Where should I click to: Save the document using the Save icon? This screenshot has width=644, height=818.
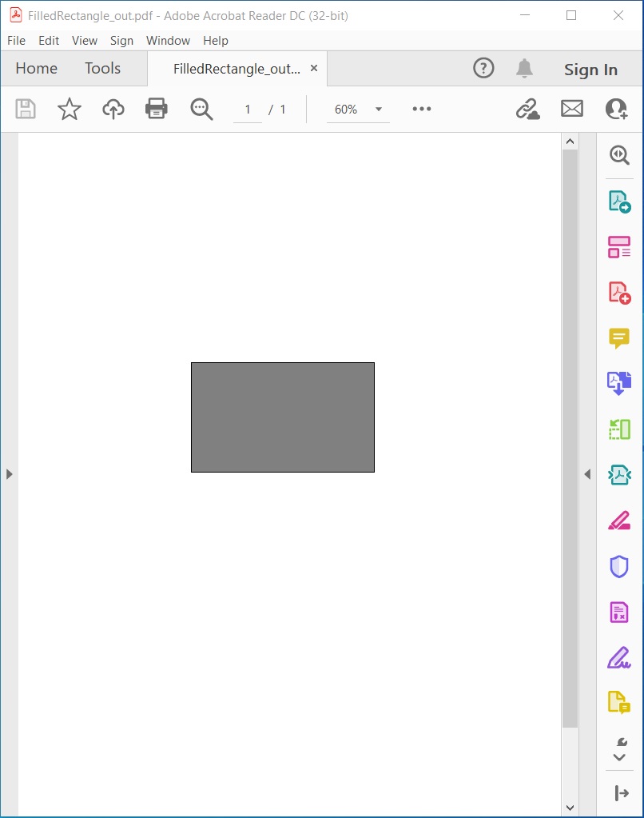point(25,109)
